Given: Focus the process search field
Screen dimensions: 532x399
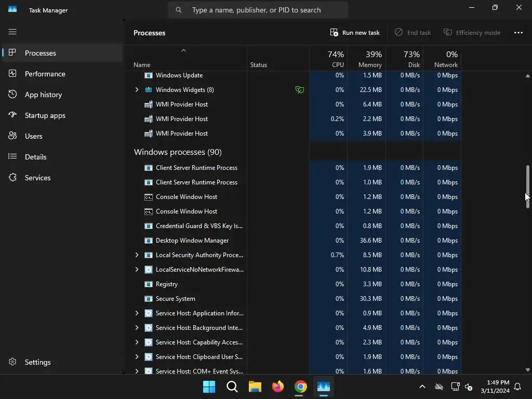Looking at the screenshot, I should (x=258, y=10).
